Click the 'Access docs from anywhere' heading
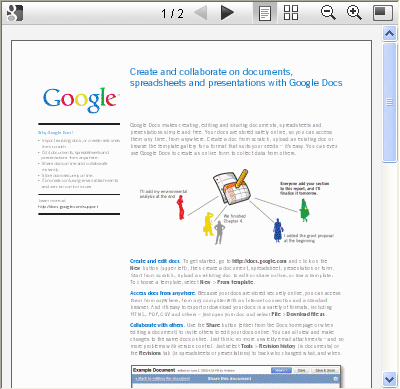 [x=163, y=293]
